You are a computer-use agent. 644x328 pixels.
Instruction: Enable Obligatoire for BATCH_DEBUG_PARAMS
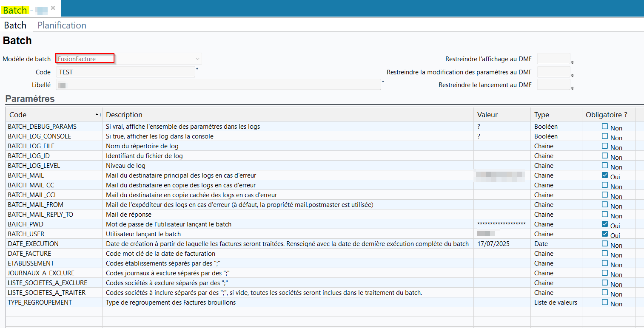(x=604, y=126)
